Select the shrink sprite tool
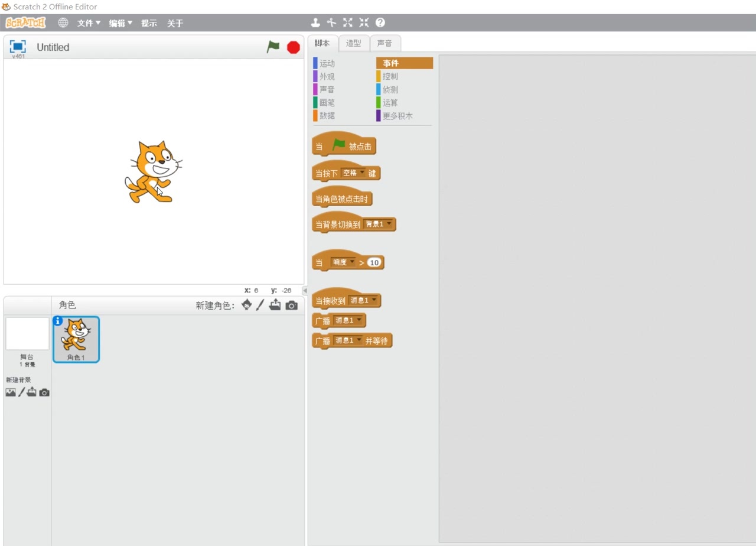 pyautogui.click(x=364, y=22)
